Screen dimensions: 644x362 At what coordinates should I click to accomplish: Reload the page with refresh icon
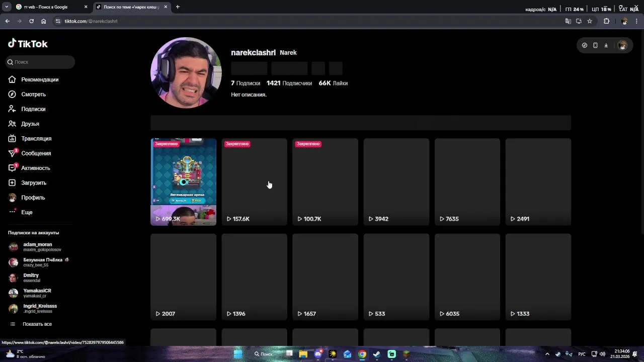tap(31, 21)
